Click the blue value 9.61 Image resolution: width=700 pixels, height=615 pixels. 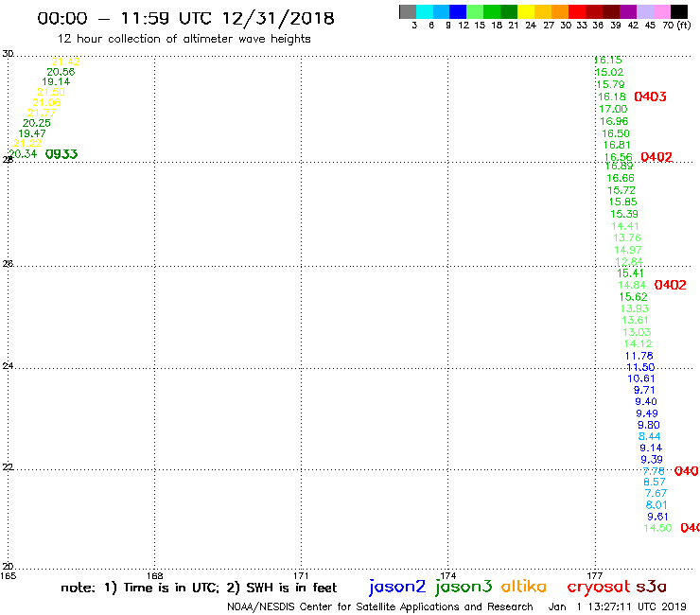[657, 517]
